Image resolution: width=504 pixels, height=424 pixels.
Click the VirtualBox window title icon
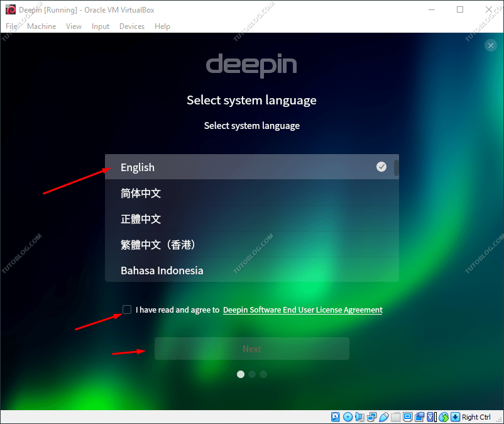tap(11, 9)
